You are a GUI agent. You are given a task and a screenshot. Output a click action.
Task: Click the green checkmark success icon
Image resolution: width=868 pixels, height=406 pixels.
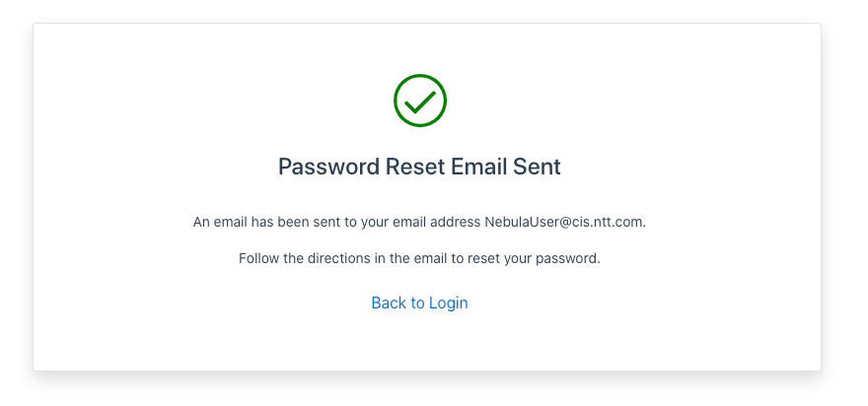(x=419, y=101)
